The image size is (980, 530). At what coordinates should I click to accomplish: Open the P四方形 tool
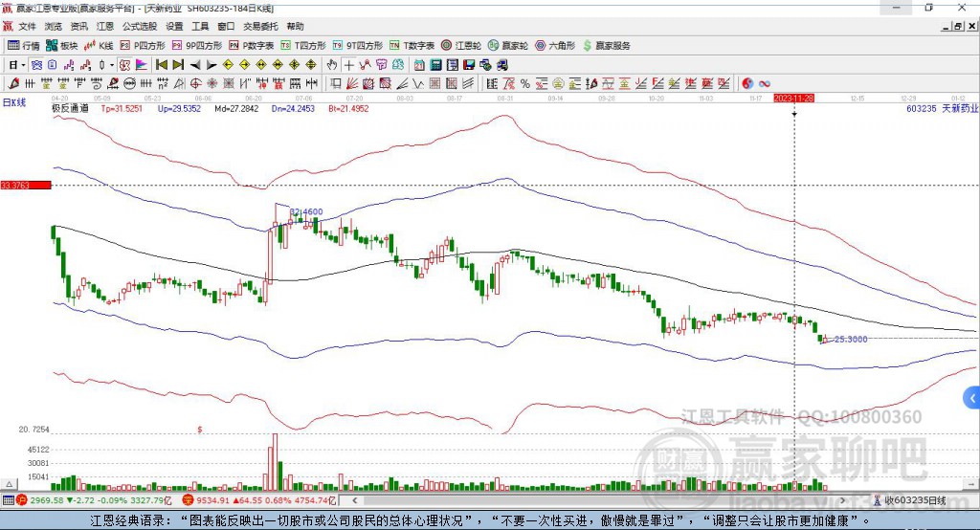(143, 46)
